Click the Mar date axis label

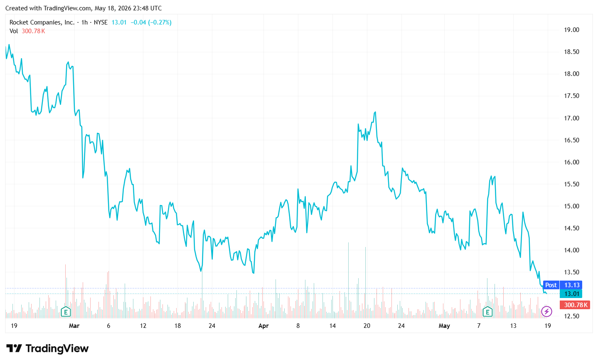[74, 326]
